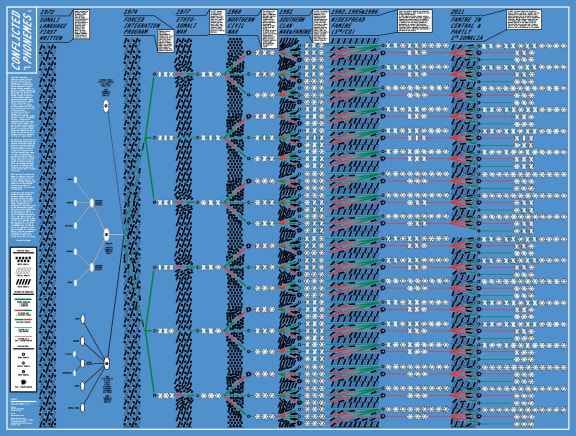Screen dimensions: 576x436
Task: Click the black blob icon at legend bottom
Action: pyautogui.click(x=23, y=383)
